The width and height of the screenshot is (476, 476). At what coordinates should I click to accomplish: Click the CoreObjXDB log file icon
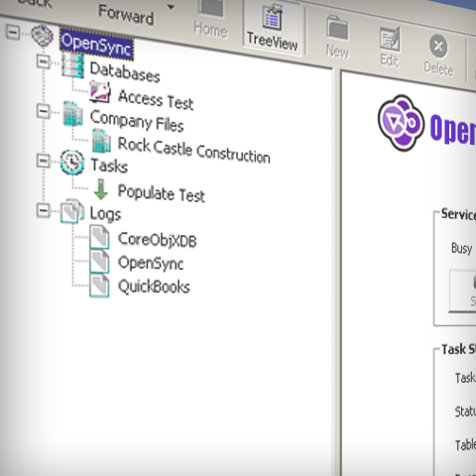[99, 237]
